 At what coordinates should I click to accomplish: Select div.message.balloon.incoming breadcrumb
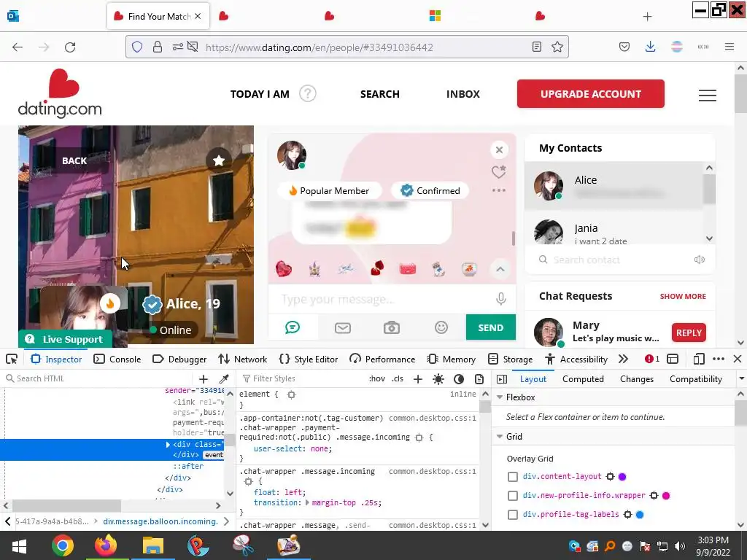click(160, 521)
